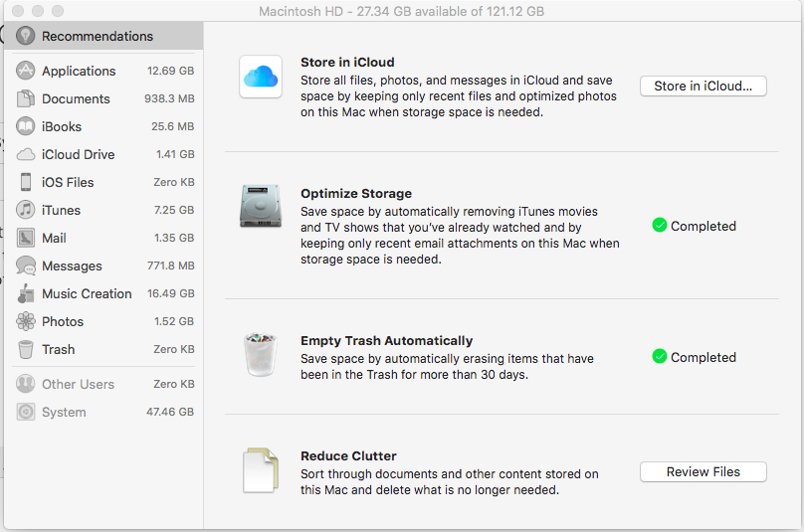Click the iTunes music note icon
The image size is (804, 532).
pos(25,210)
